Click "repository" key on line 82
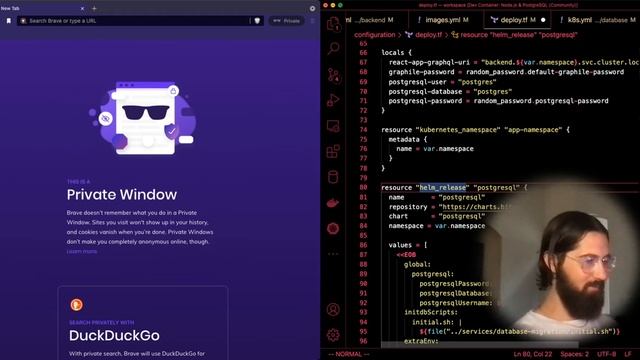The image size is (640, 360). coord(408,207)
